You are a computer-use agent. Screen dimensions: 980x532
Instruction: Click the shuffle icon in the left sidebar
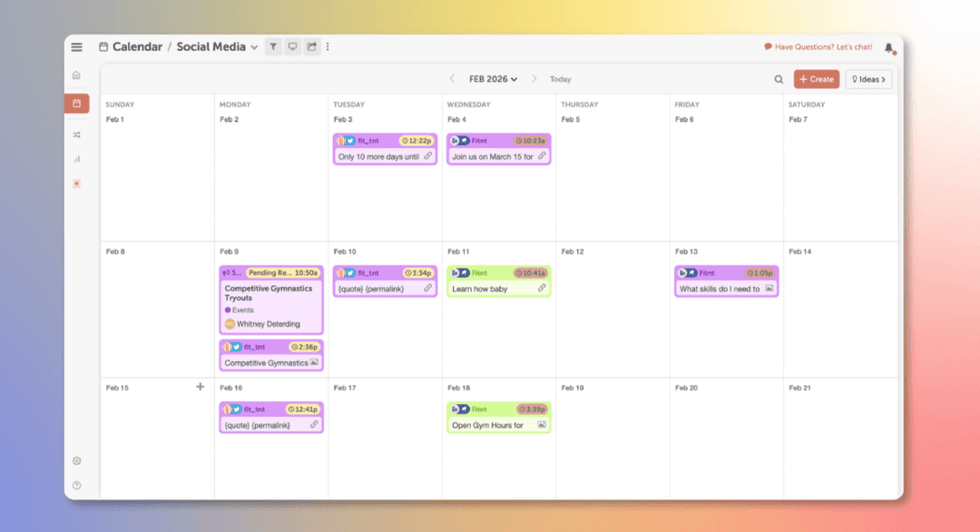point(77,133)
